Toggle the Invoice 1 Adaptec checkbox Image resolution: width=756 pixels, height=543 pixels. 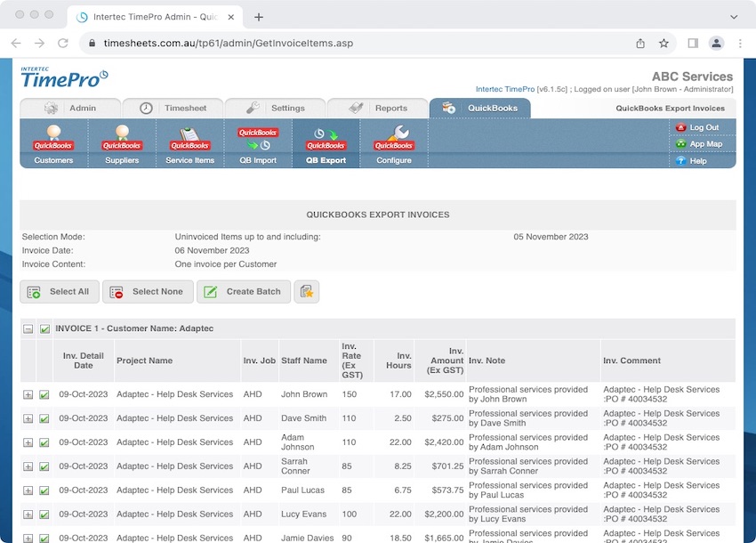44,329
